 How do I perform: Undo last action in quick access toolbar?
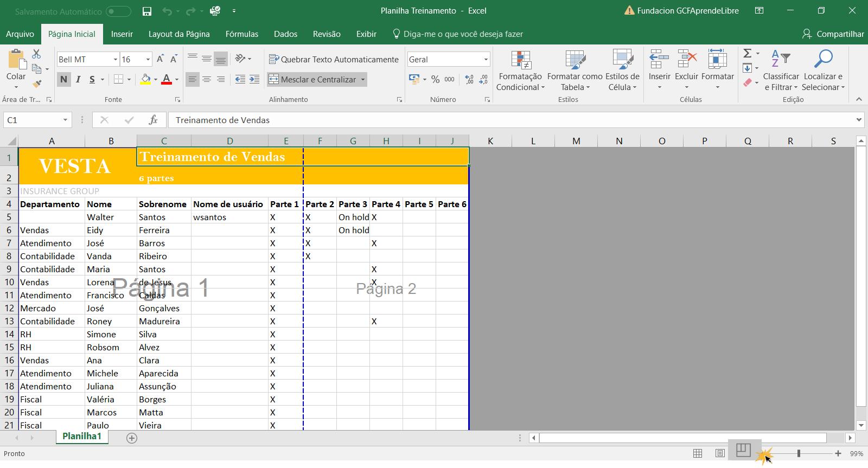167,11
